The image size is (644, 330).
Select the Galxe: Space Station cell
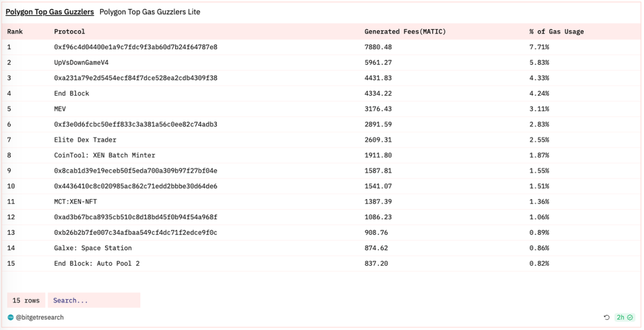93,248
